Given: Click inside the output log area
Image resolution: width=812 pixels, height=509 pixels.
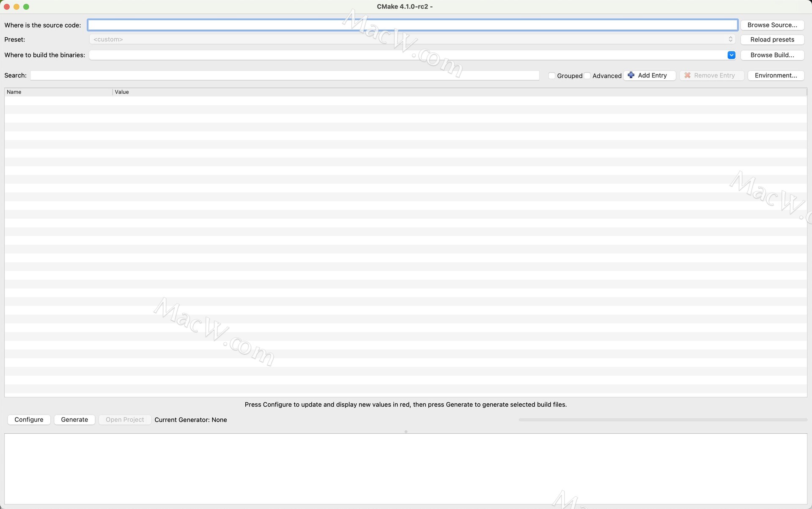Looking at the screenshot, I should 406,468.
